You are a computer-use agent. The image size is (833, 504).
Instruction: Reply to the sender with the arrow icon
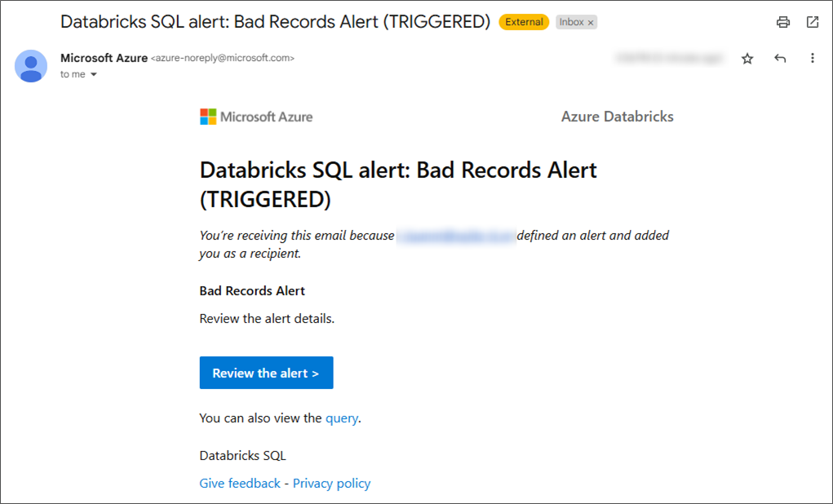[x=780, y=59]
